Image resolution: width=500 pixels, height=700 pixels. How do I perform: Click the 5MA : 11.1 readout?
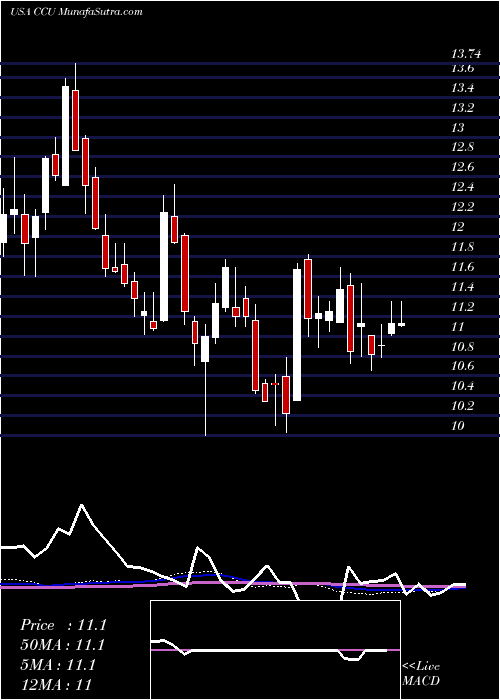(58, 665)
